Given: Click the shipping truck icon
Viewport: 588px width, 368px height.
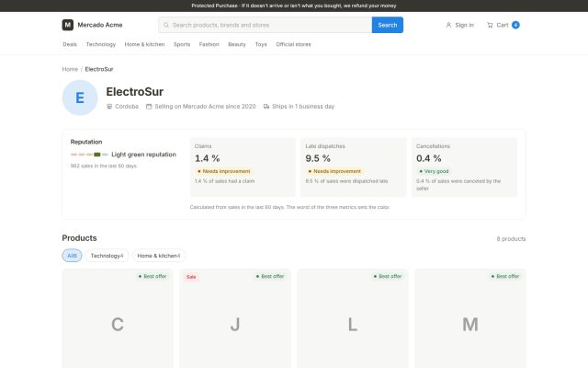Looking at the screenshot, I should point(266,107).
